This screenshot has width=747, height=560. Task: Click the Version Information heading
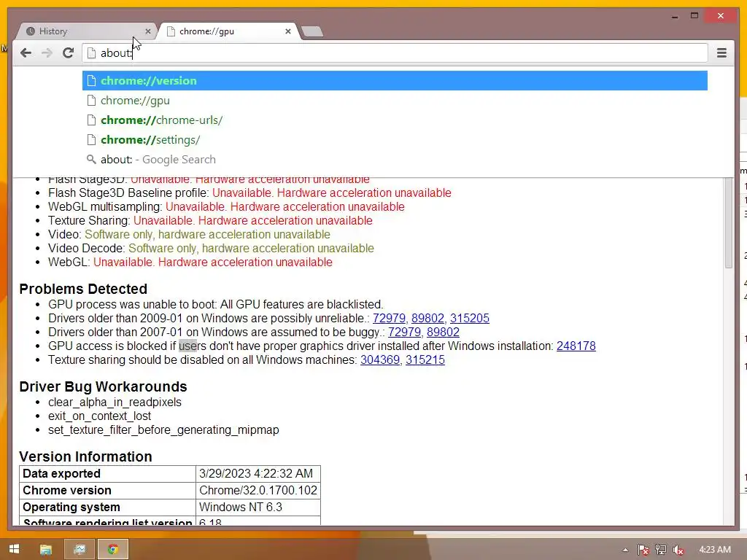tap(86, 456)
